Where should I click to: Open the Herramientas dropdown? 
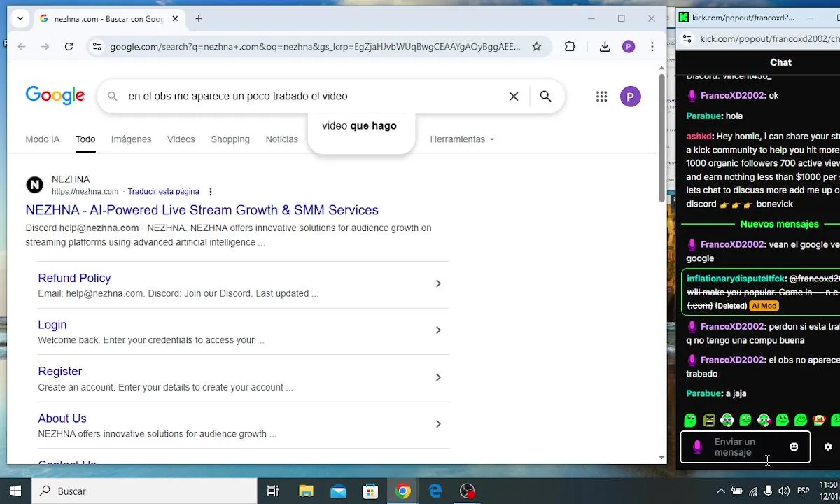point(462,139)
